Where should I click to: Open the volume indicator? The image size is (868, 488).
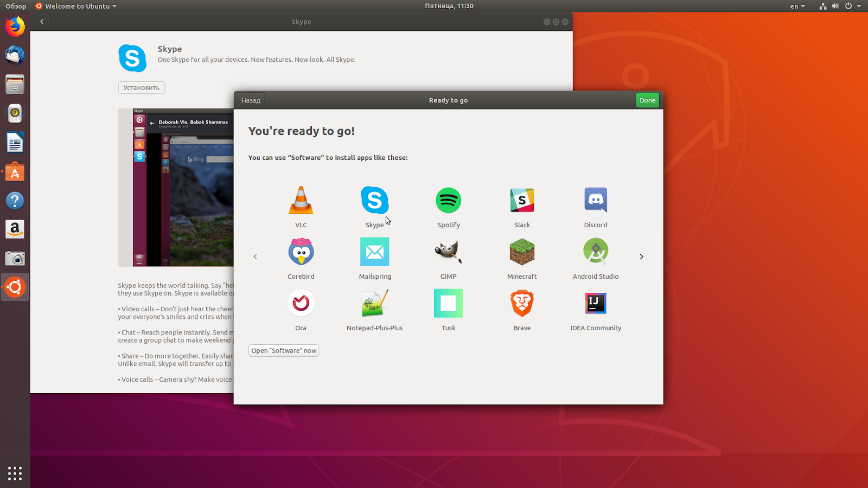pyautogui.click(x=835, y=6)
